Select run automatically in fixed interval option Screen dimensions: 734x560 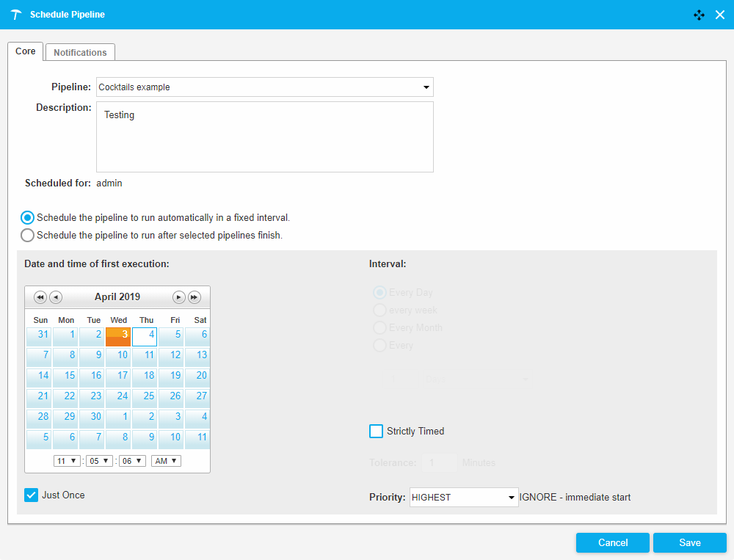click(x=27, y=218)
